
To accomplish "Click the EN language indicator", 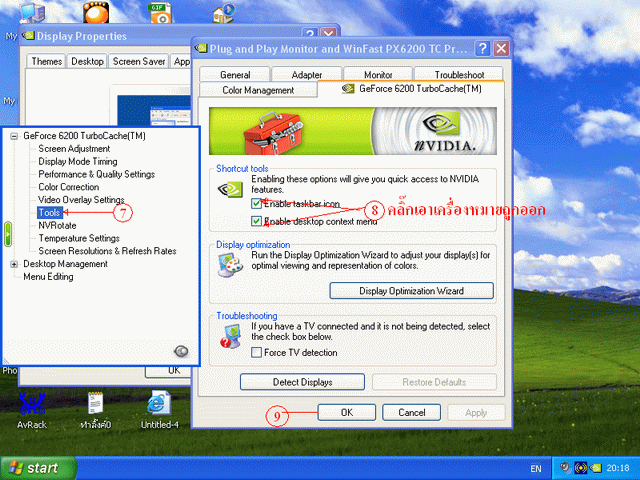I will click(x=536, y=469).
